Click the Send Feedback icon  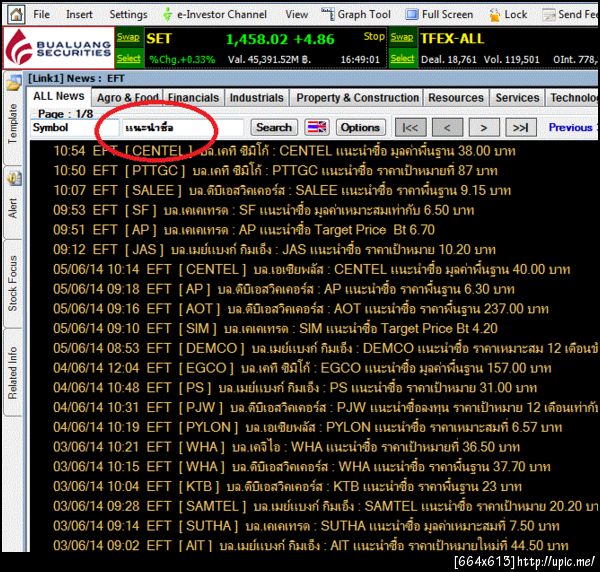(x=549, y=15)
